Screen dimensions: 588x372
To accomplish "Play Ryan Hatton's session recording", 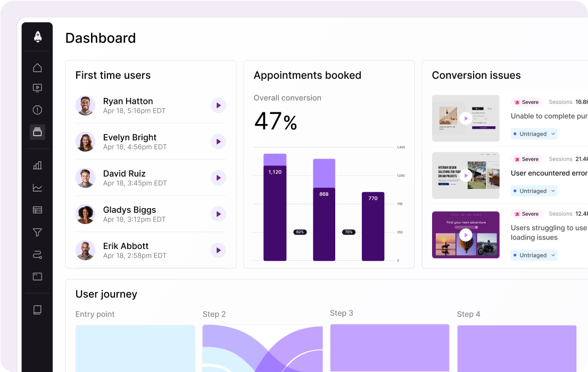I will coord(218,105).
